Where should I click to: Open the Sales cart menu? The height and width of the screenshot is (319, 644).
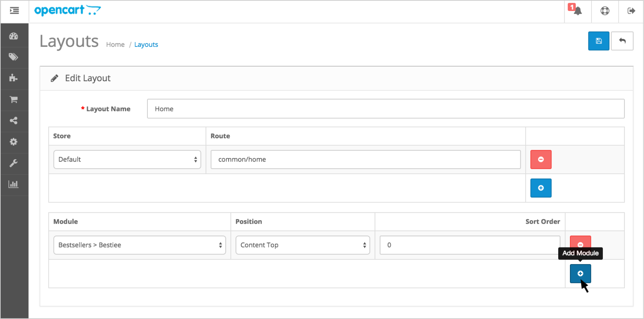(x=14, y=100)
